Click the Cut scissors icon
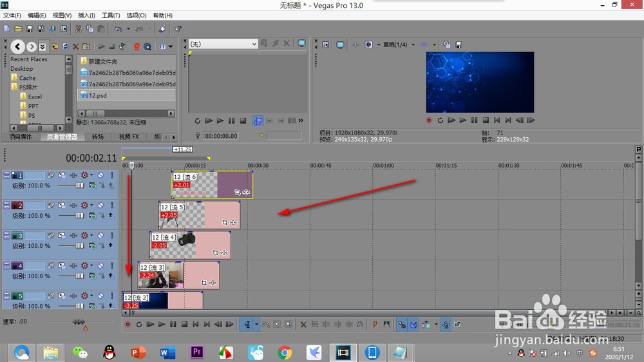 (78, 29)
